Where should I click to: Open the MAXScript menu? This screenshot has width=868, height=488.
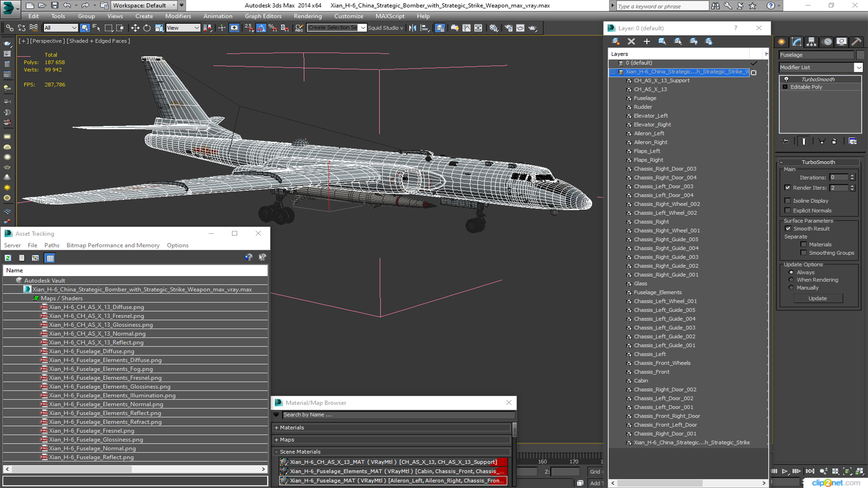tap(390, 16)
